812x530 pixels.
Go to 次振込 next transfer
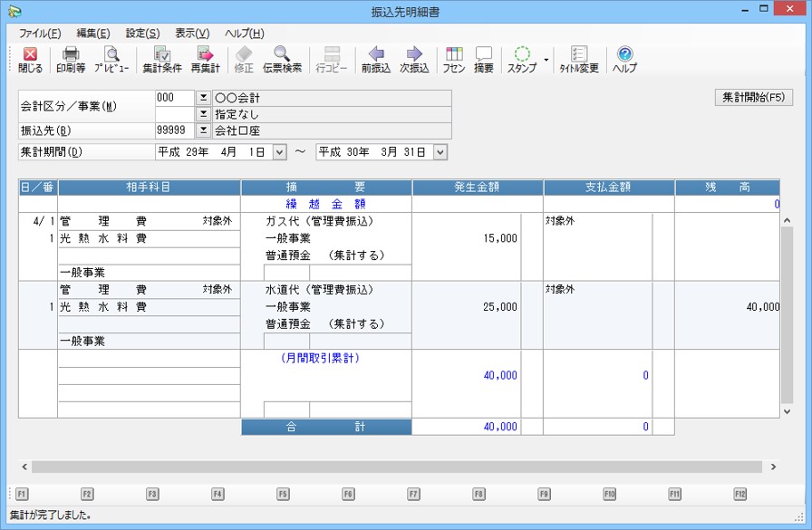pyautogui.click(x=414, y=60)
